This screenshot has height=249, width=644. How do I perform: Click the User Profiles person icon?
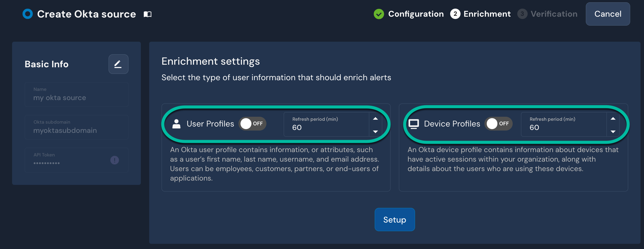(176, 124)
